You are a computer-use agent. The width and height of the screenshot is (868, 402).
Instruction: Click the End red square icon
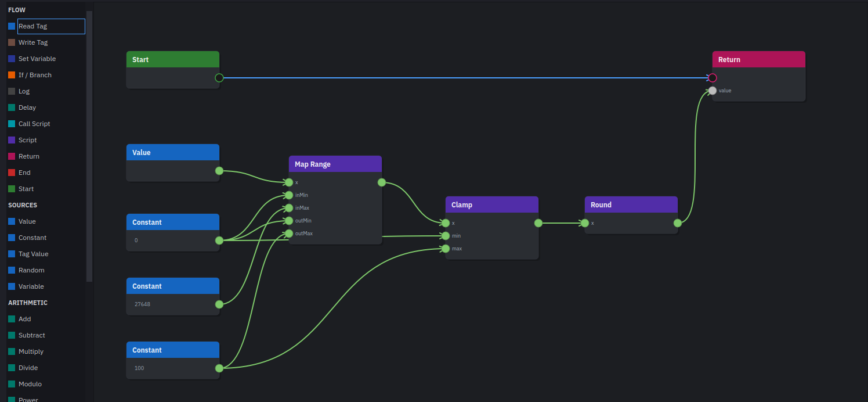12,173
